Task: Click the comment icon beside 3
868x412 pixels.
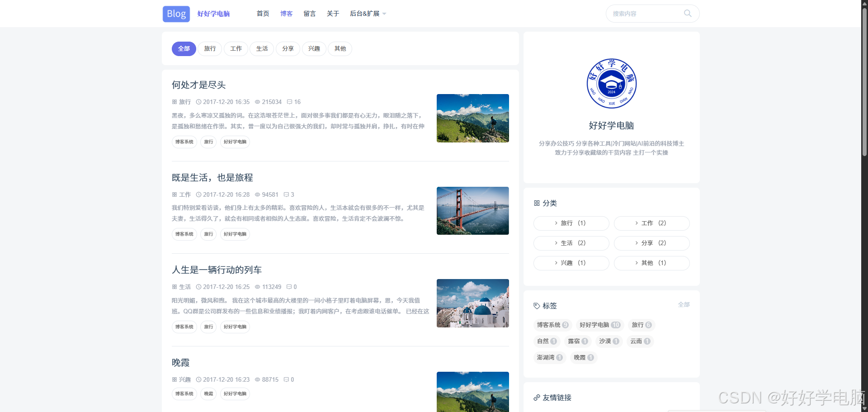Action: pyautogui.click(x=286, y=195)
